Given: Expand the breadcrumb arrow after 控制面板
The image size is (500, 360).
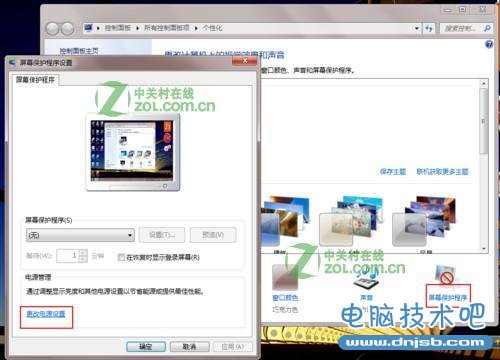Looking at the screenshot, I should (x=137, y=28).
